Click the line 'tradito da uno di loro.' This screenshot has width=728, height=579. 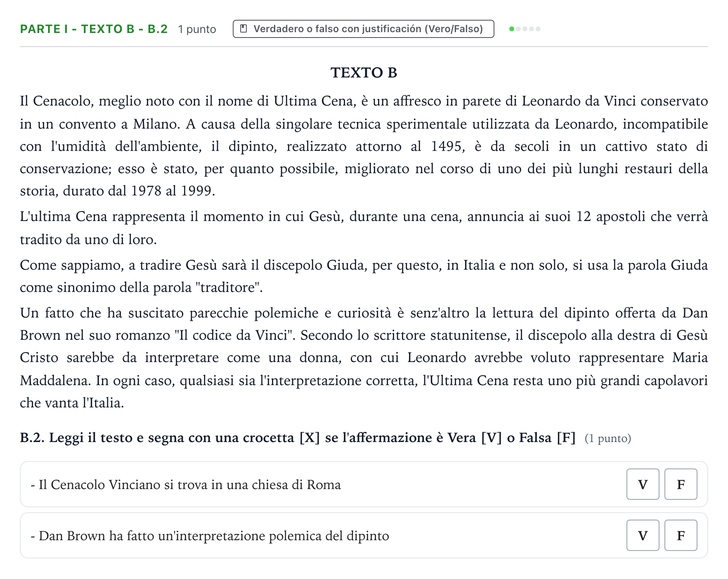click(x=88, y=240)
